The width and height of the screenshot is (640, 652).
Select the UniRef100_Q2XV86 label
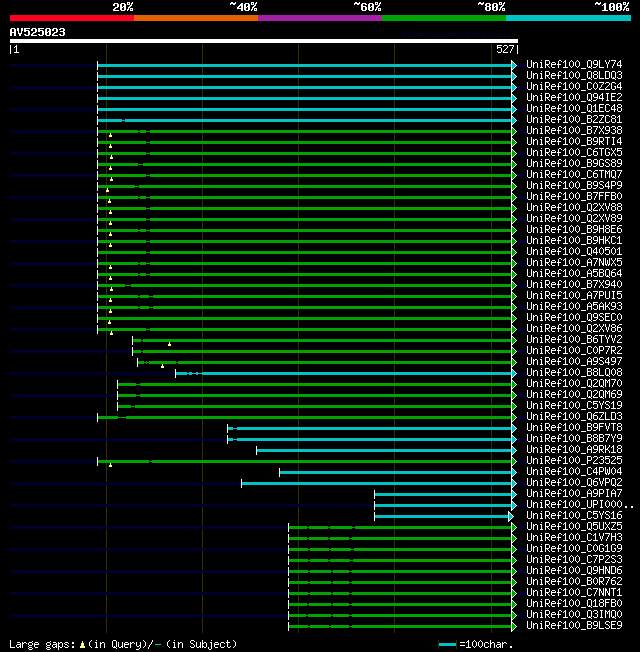coord(574,328)
